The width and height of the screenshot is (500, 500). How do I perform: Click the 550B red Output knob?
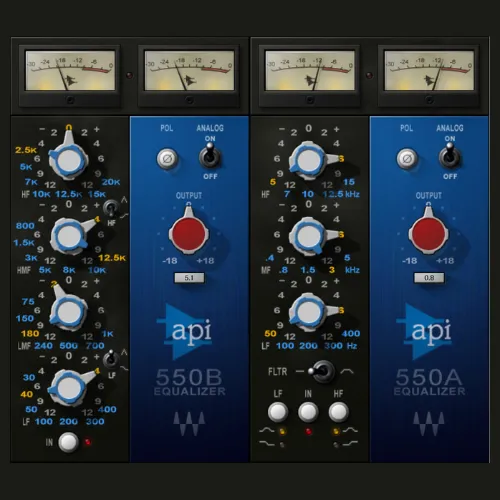189,233
